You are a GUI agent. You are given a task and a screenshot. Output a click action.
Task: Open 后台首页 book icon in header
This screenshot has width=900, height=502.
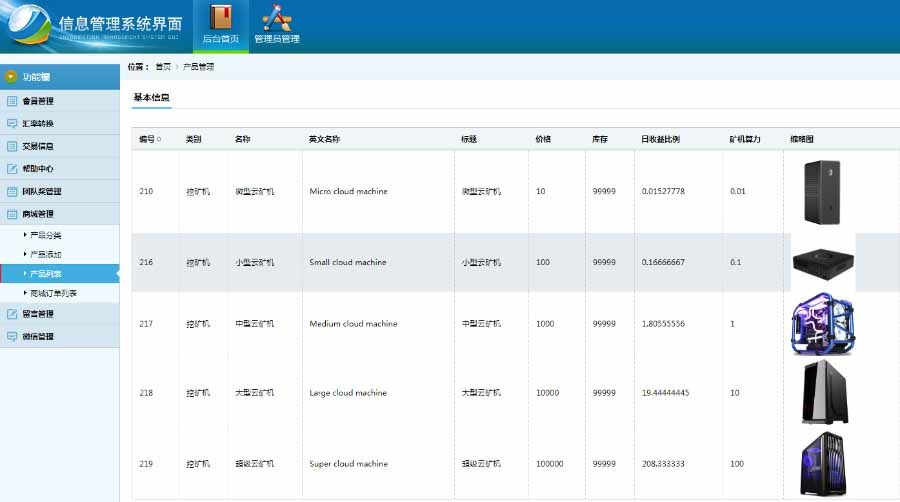[x=220, y=17]
